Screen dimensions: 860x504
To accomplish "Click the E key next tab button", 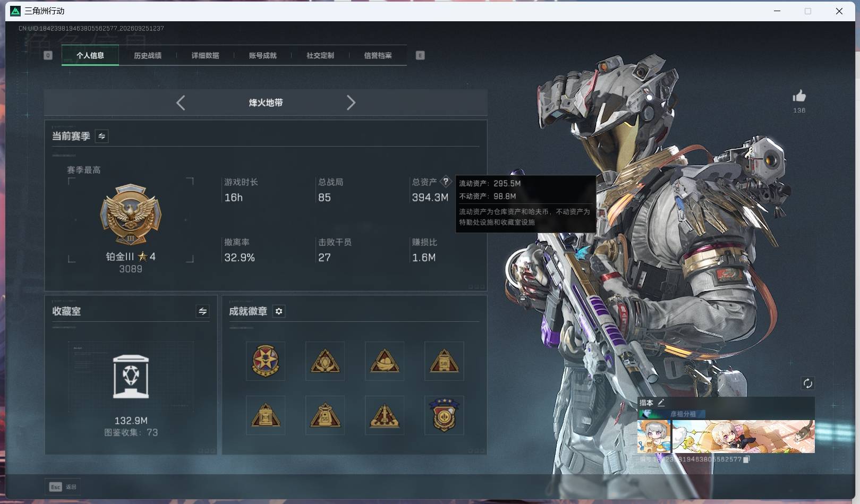I will click(x=420, y=55).
